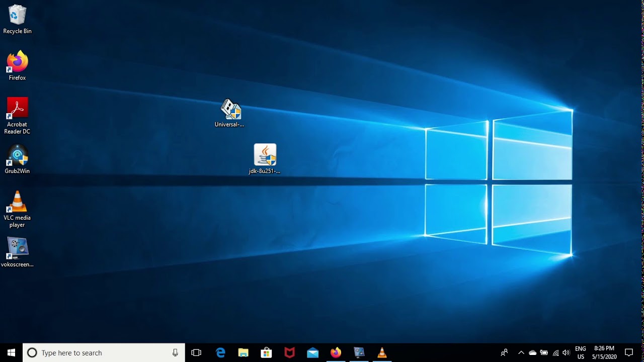
Task: Launch Firefox from the desktop shortcut
Action: [17, 61]
